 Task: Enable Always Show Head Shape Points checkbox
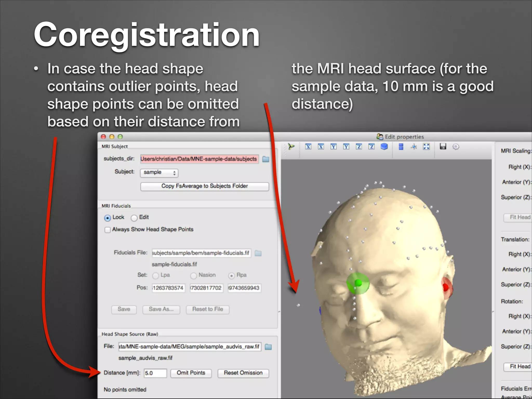click(107, 230)
